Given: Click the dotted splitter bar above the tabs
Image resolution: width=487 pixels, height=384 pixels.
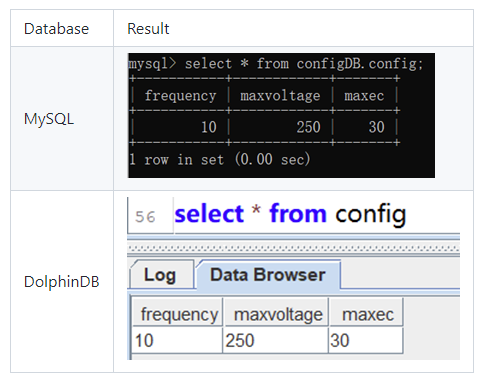Looking at the screenshot, I should 293,248.
